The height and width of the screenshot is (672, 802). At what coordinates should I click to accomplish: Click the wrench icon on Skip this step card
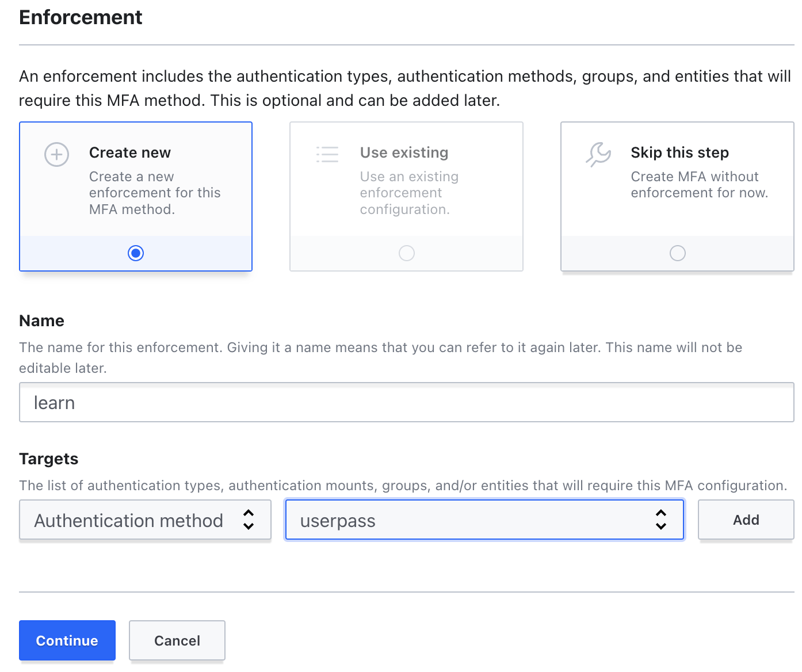pyautogui.click(x=598, y=154)
